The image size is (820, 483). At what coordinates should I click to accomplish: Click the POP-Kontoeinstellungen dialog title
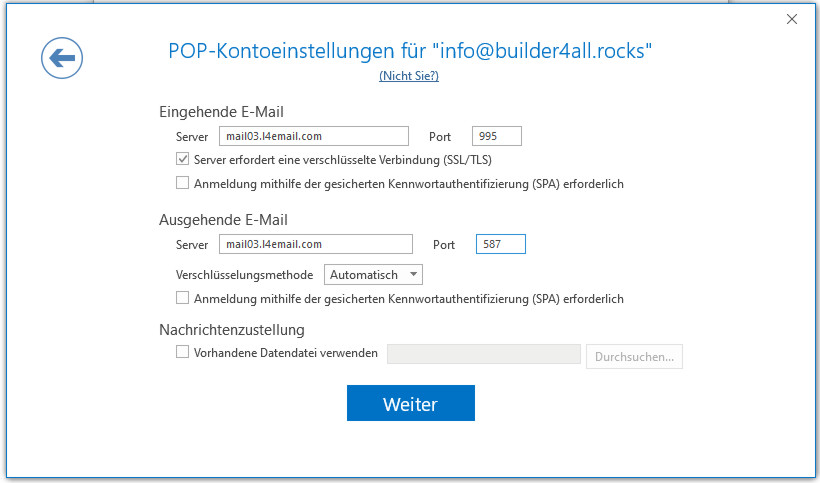tap(411, 51)
